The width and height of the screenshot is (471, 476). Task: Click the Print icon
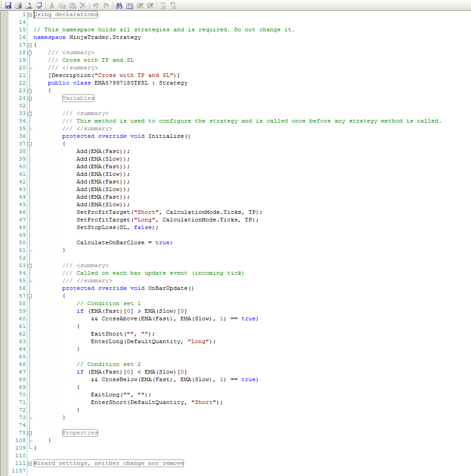tap(18, 5)
